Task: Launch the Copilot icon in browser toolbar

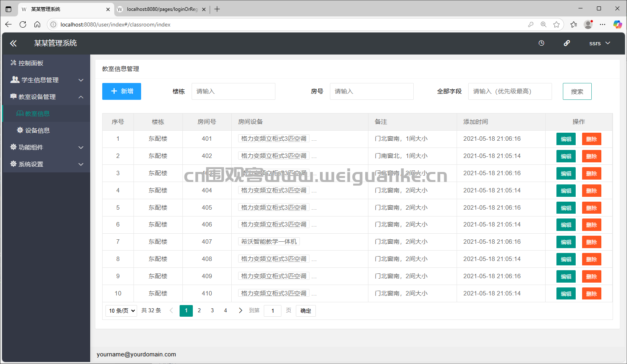Action: coord(617,24)
